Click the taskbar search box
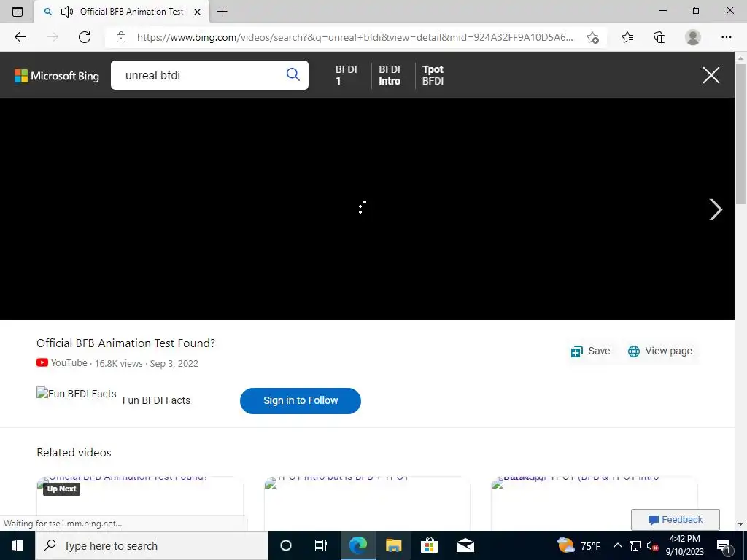The width and height of the screenshot is (747, 560). click(x=152, y=545)
